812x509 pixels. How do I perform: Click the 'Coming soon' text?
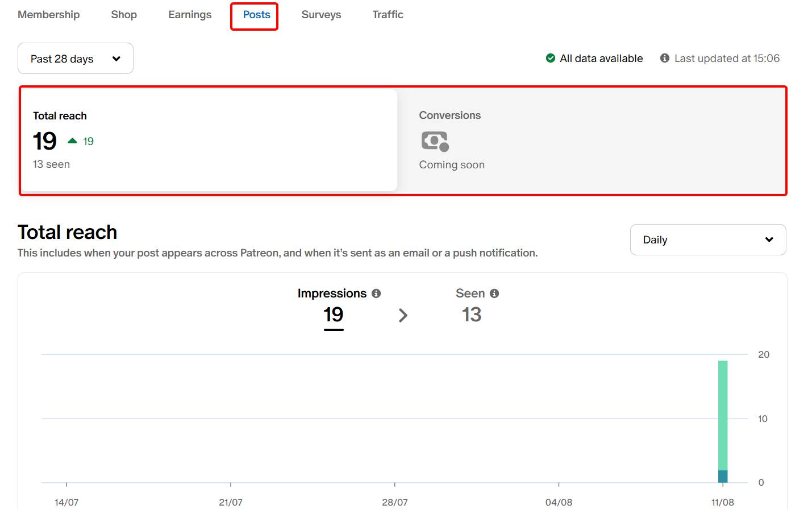click(452, 165)
